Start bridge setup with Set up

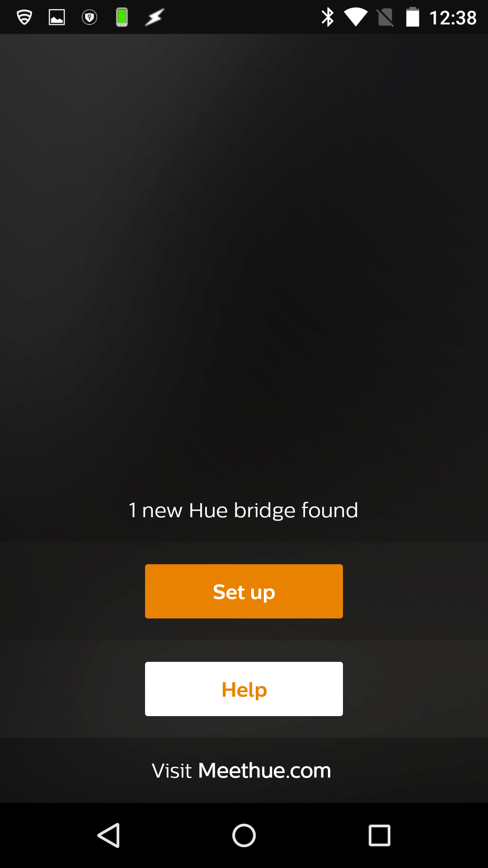(244, 591)
